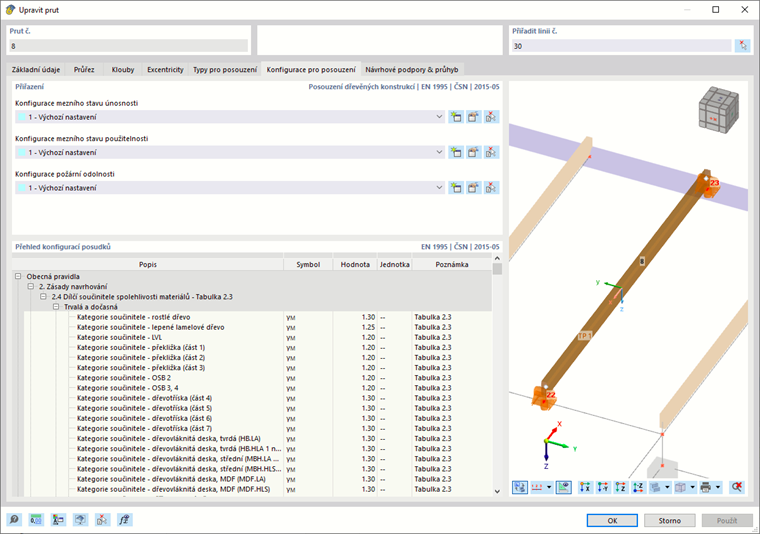This screenshot has width=760, height=534.
Task: Collapse the 2. Zásady navrhování node
Action: pyautogui.click(x=31, y=286)
